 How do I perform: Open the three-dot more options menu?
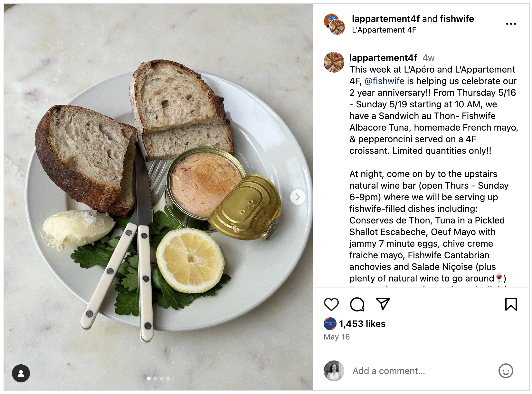[x=511, y=24]
